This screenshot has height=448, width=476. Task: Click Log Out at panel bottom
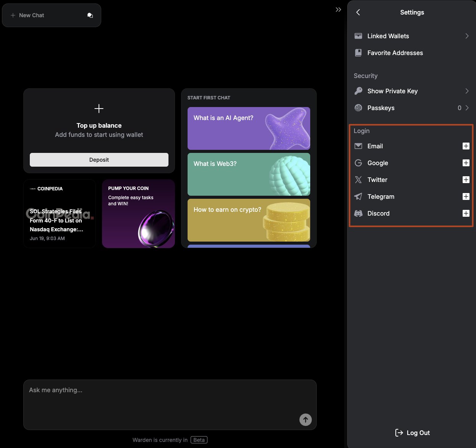point(413,433)
